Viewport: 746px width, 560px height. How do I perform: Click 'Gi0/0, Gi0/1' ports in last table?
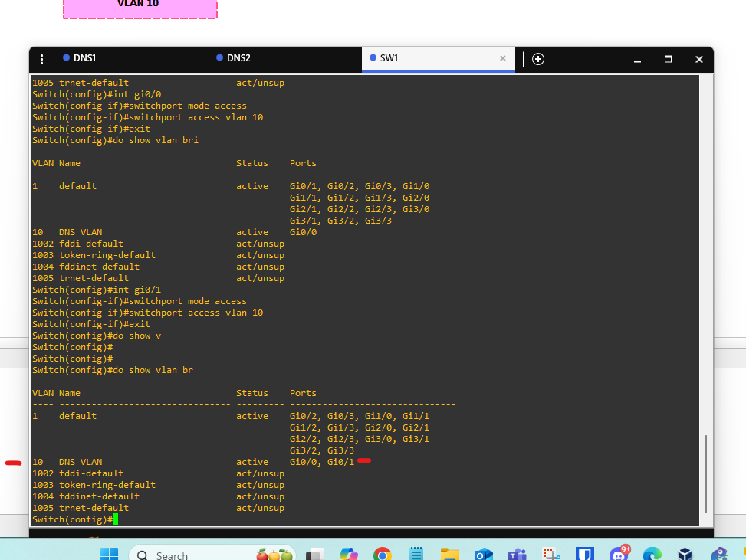(x=322, y=462)
